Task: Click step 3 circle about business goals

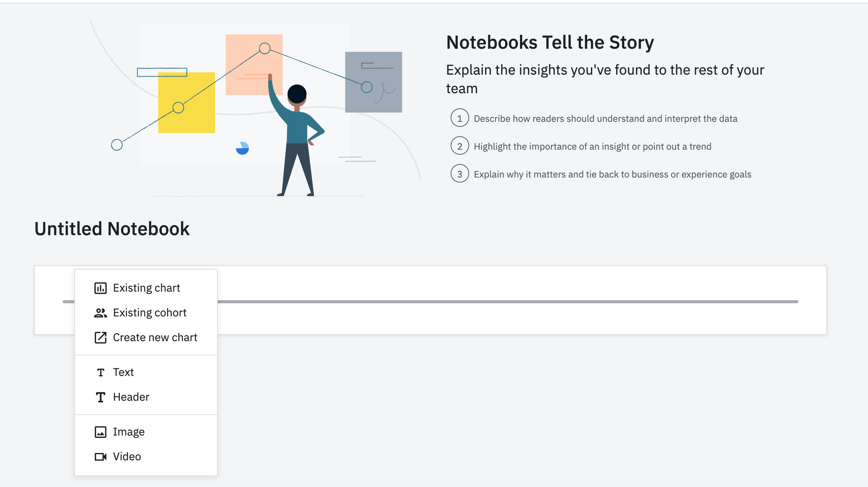Action: tap(460, 174)
